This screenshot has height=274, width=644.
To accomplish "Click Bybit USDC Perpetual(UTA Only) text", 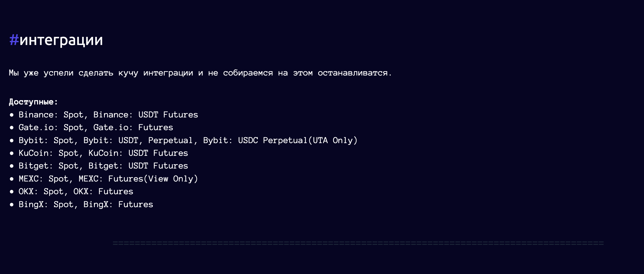I will tap(280, 141).
